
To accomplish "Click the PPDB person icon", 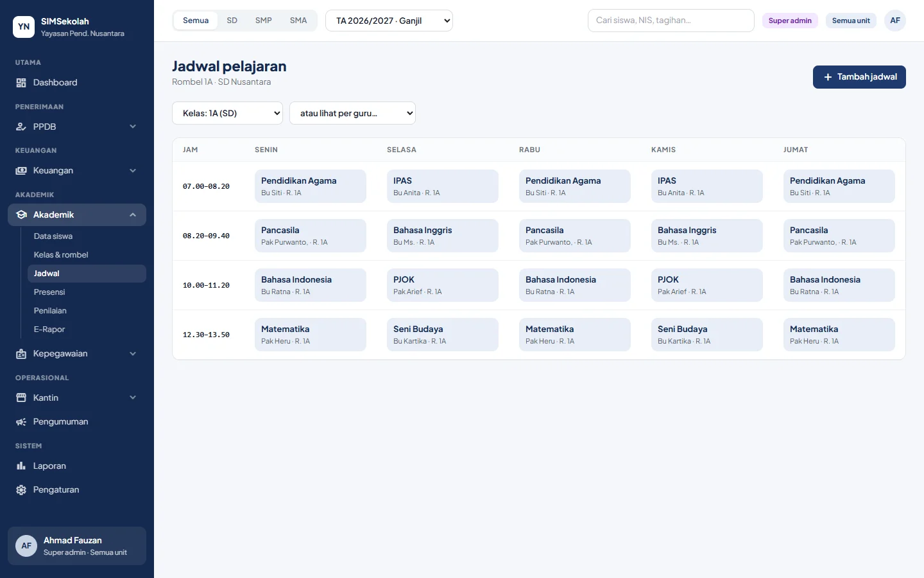I will [x=21, y=127].
